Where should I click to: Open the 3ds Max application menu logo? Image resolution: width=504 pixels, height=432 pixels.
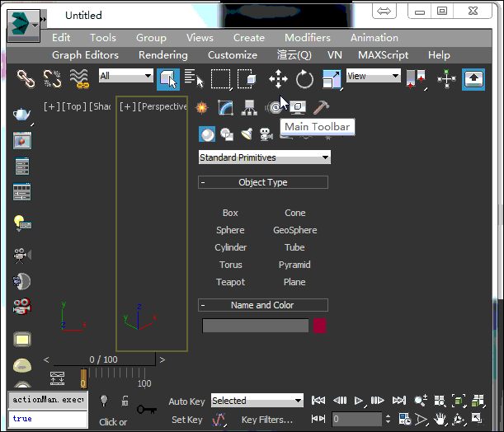click(23, 26)
